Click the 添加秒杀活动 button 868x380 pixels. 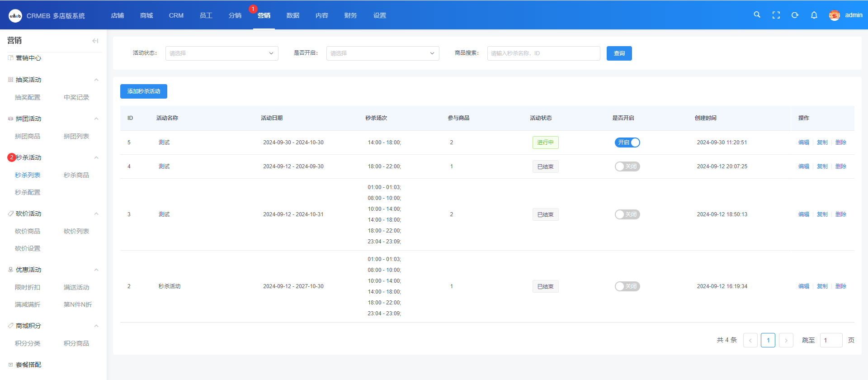tap(143, 91)
